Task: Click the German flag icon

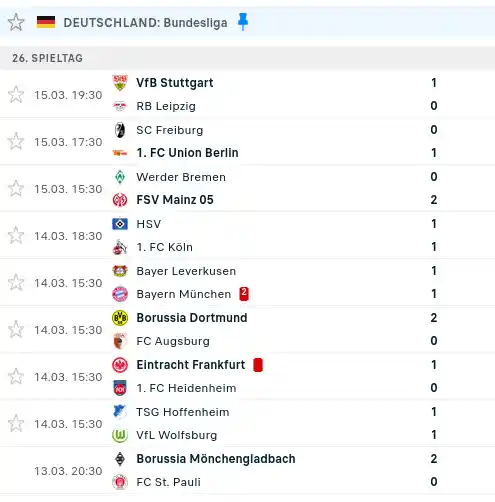Action: [46, 22]
